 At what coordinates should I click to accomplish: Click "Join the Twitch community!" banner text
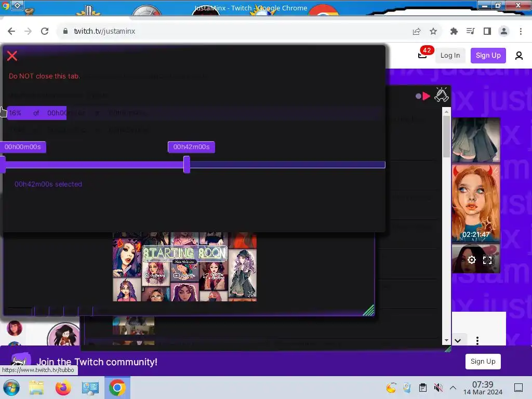97,362
